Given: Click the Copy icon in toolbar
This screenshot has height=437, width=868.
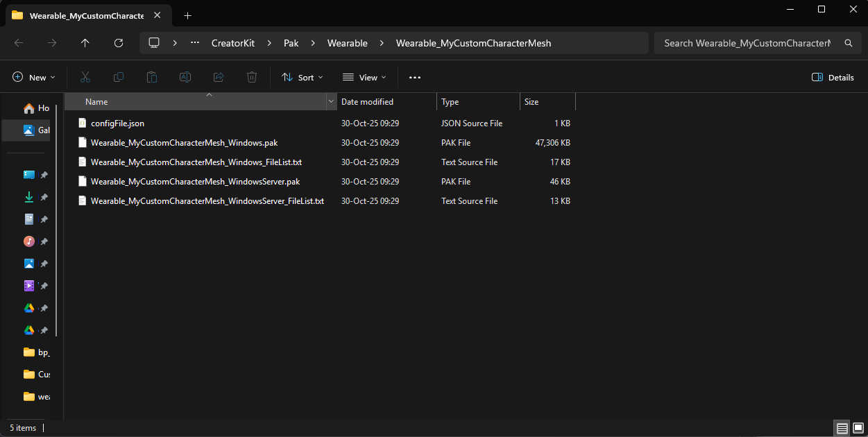Looking at the screenshot, I should click(119, 78).
